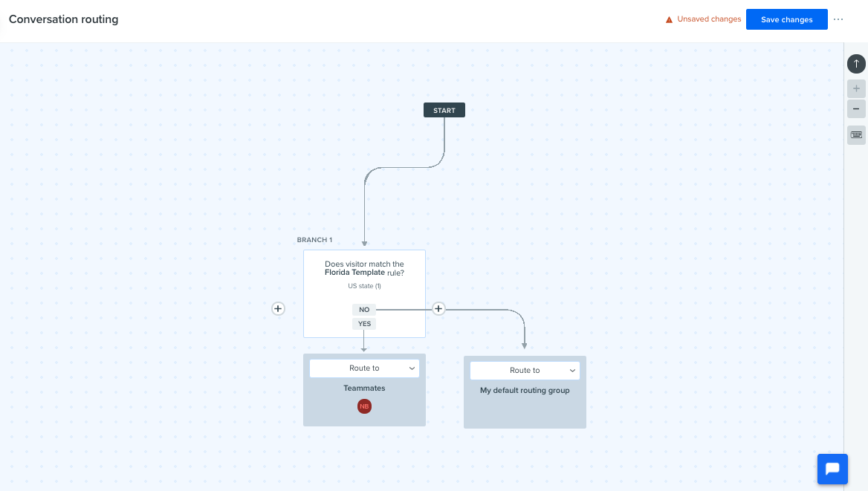Click the Save changes button
The width and height of the screenshot is (868, 491).
coord(786,19)
